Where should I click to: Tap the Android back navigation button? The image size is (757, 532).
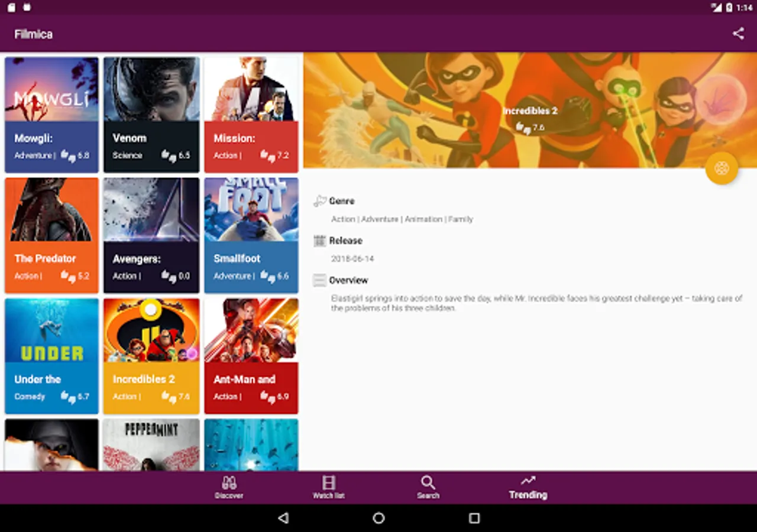tap(283, 518)
